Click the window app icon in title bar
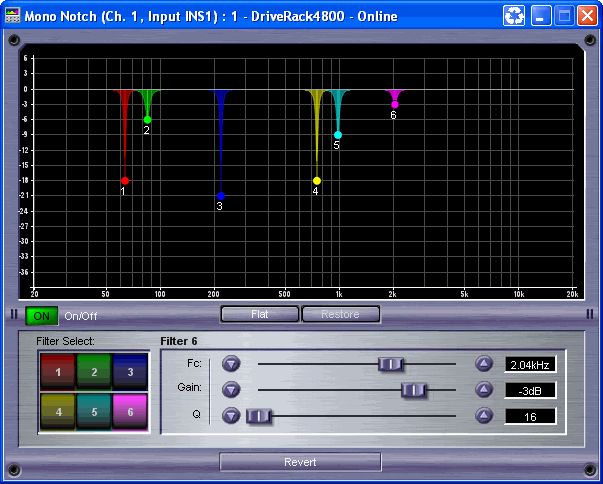The image size is (603, 484). 12,16
